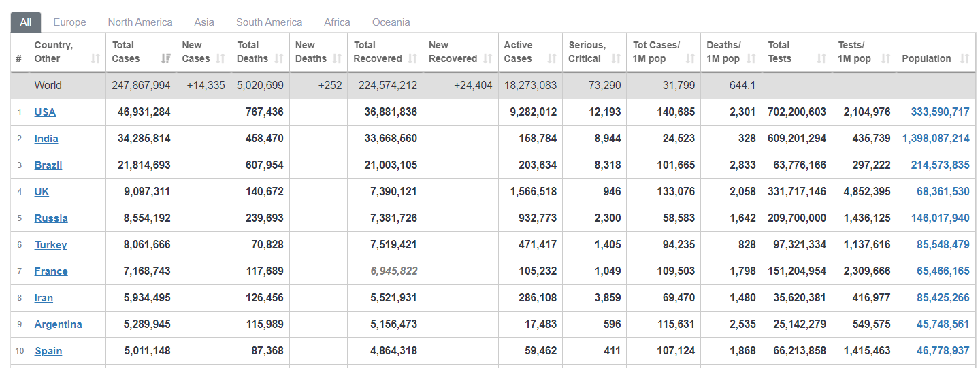The width and height of the screenshot is (980, 368).
Task: Select Brazil deaths per million 2,833
Action: point(742,165)
